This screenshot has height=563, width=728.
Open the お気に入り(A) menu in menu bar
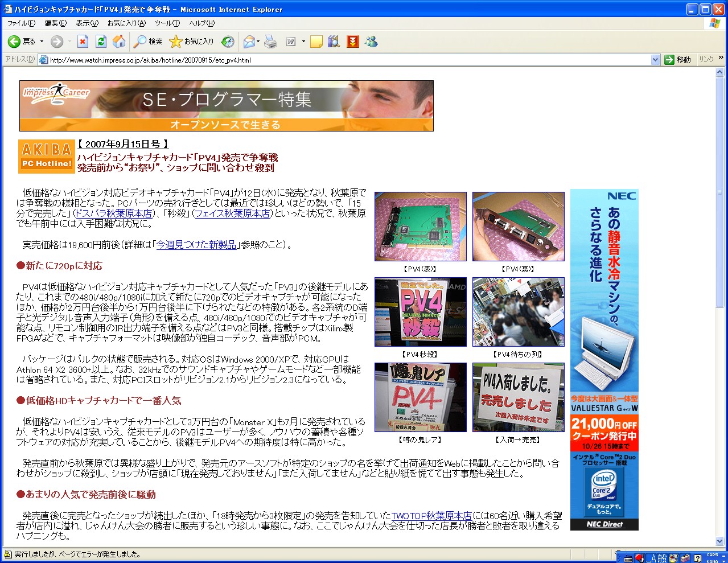pos(126,23)
